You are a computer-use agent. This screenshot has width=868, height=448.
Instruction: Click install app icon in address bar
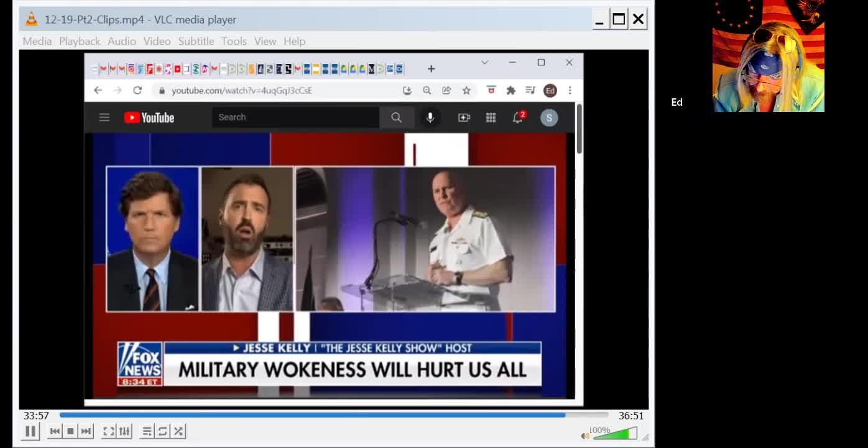pos(407,90)
